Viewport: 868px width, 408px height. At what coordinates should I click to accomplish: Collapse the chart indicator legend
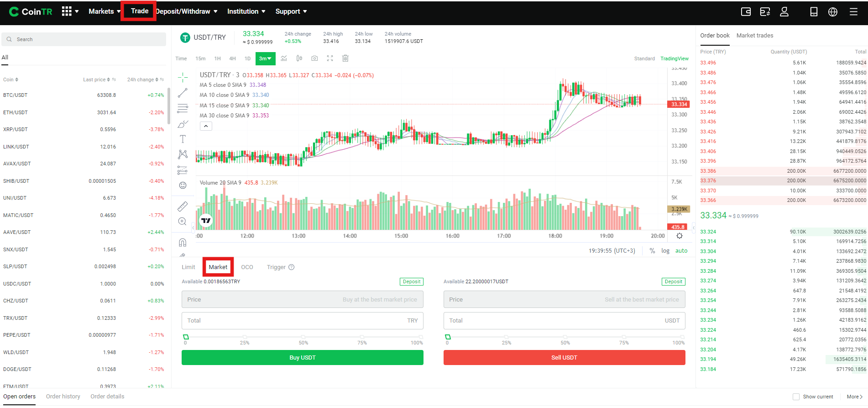[x=206, y=126]
